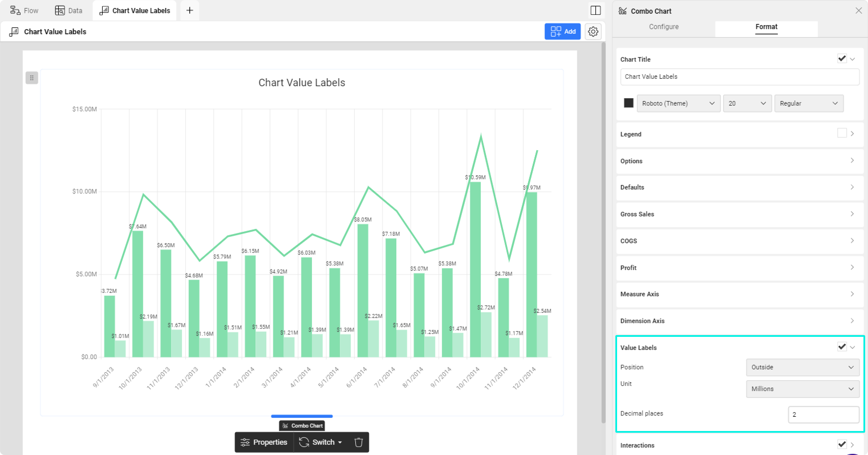The height and width of the screenshot is (455, 868).
Task: Open the Roboto (Theme) font dropdown
Action: coord(678,104)
